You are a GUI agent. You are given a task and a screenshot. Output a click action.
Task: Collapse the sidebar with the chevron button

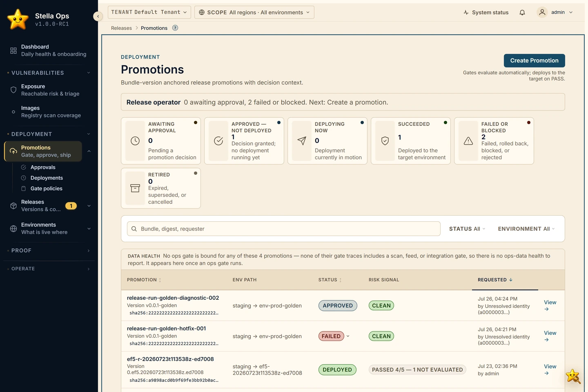tap(98, 16)
